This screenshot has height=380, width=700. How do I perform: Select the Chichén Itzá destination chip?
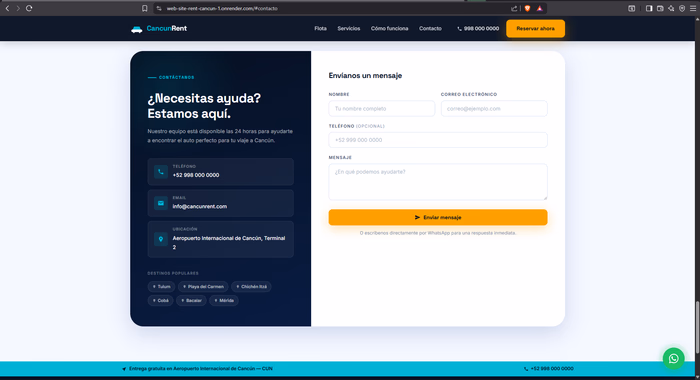tap(251, 287)
